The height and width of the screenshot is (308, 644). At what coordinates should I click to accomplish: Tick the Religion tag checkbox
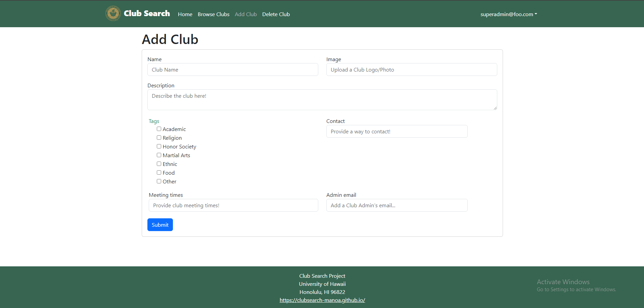coord(159,138)
